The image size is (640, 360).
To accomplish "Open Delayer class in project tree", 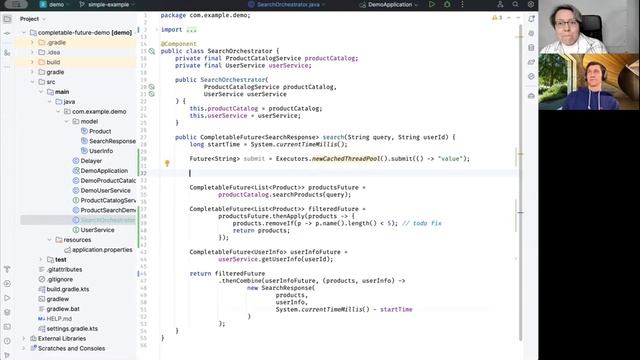I will pos(87,161).
